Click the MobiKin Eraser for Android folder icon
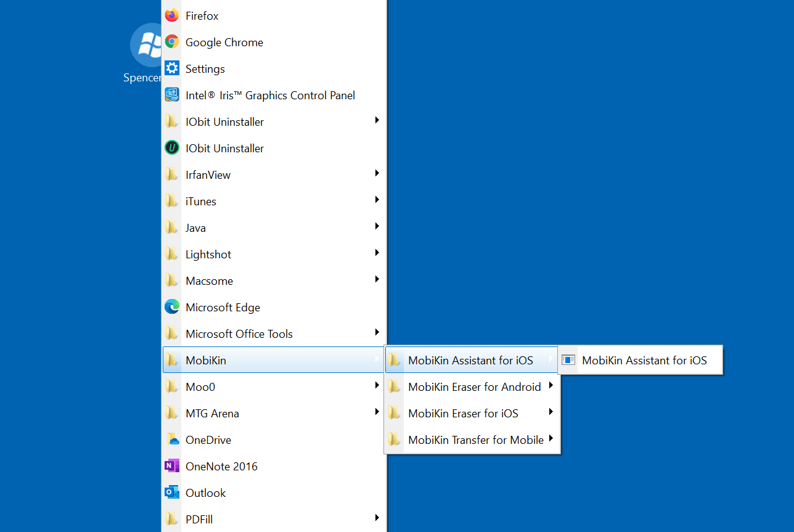794x532 pixels. coord(395,387)
